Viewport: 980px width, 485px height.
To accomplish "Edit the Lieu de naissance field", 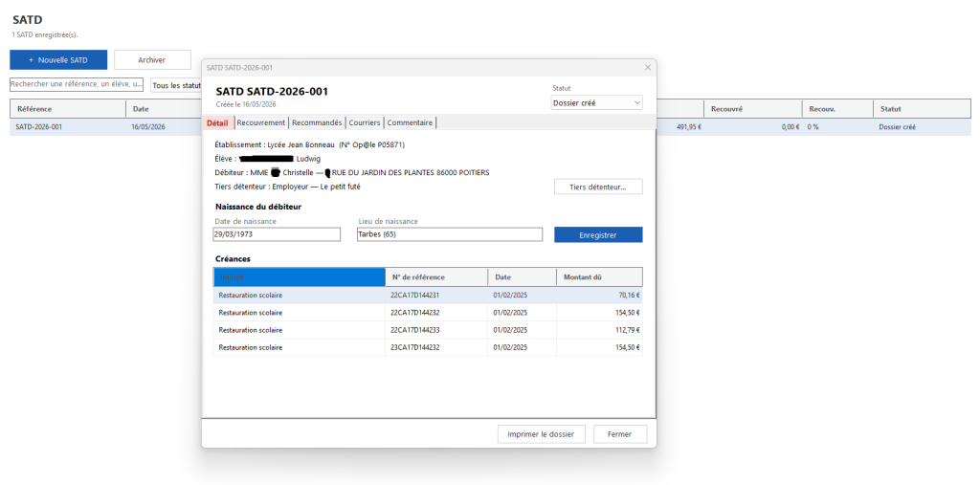I will coord(450,234).
